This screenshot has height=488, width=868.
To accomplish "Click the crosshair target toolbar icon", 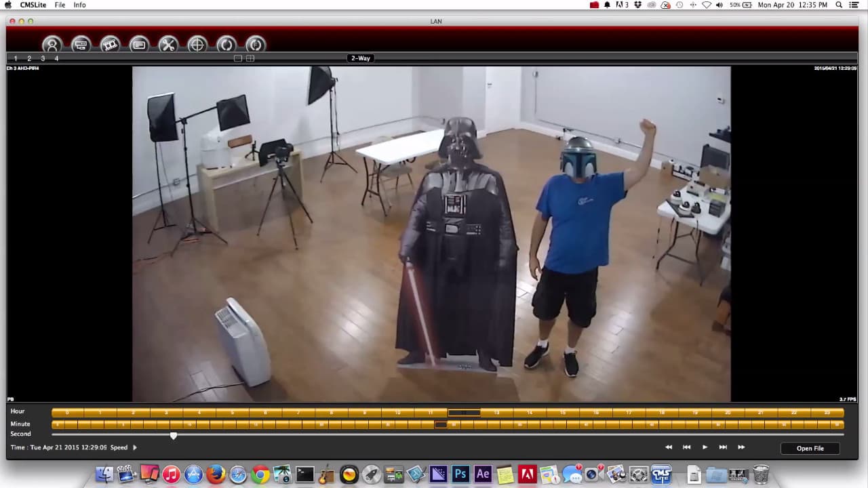I will tap(197, 45).
